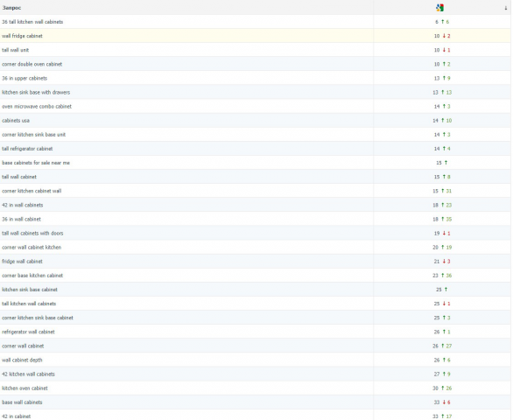The width and height of the screenshot is (513, 420).
Task: Select row '36 in upper cabinets'
Action: point(256,78)
